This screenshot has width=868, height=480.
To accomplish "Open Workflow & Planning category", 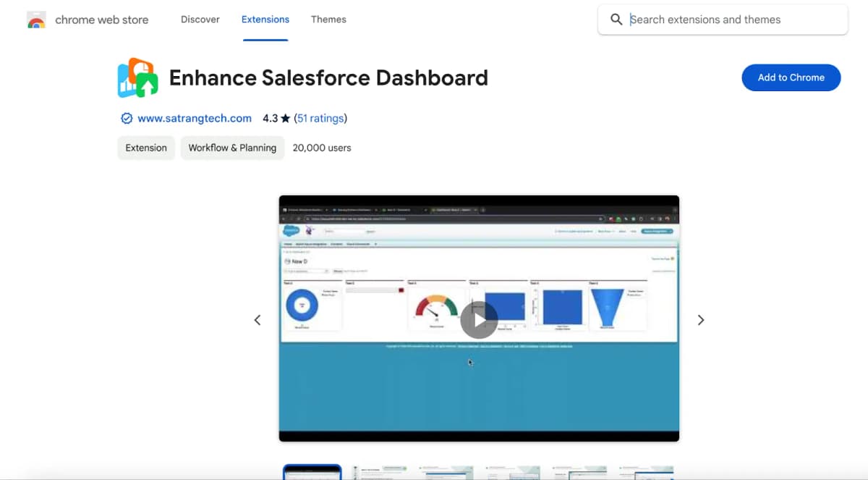I will click(232, 148).
